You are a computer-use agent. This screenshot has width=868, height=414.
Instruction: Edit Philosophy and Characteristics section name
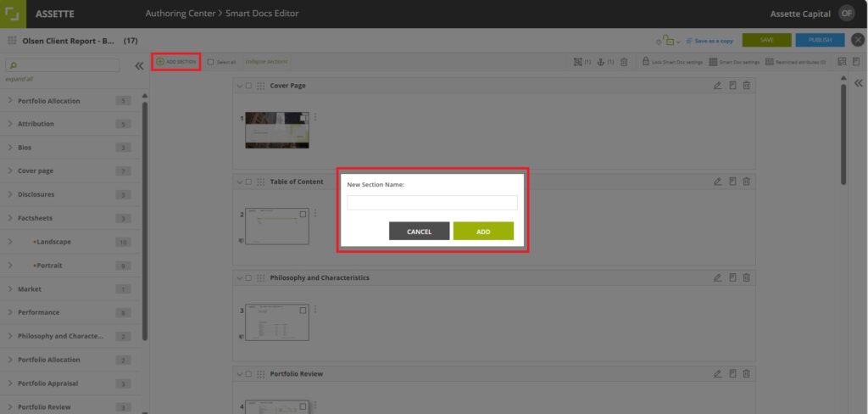717,277
